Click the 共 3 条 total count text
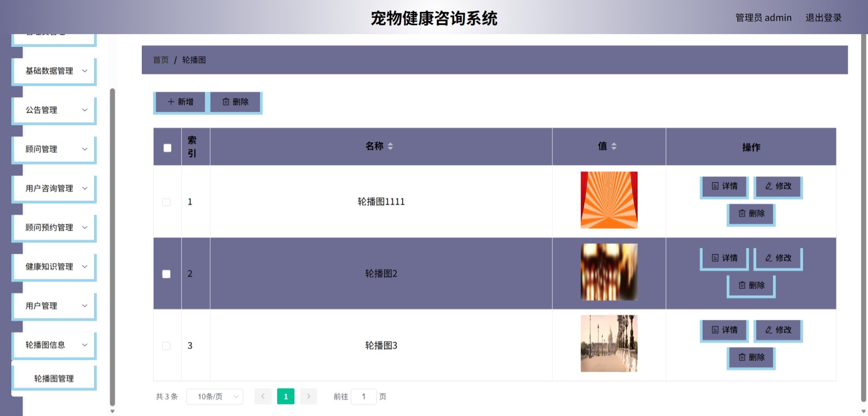868x416 pixels. 167,396
